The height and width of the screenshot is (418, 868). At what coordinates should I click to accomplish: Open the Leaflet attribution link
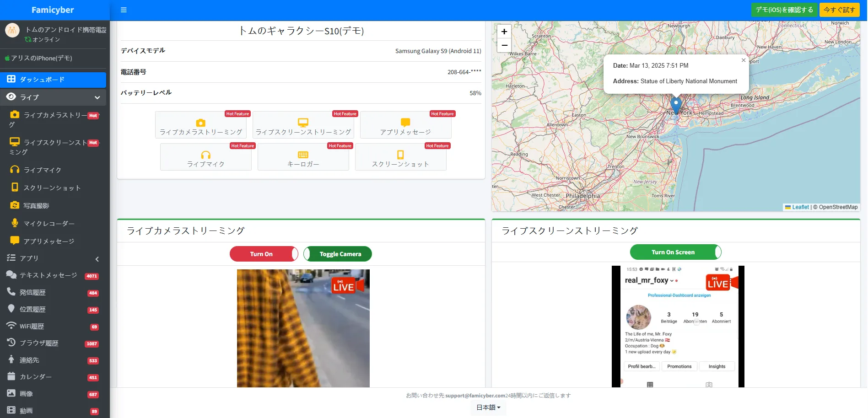(x=800, y=207)
